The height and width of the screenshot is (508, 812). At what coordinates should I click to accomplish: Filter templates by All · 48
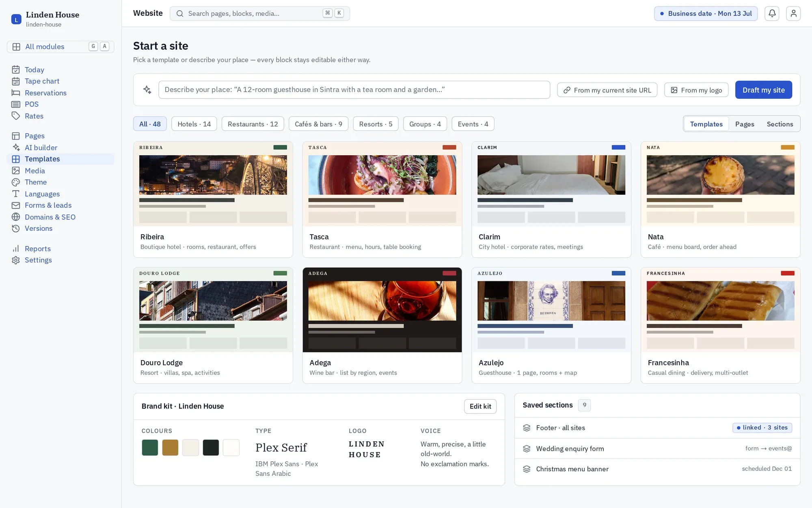click(150, 124)
